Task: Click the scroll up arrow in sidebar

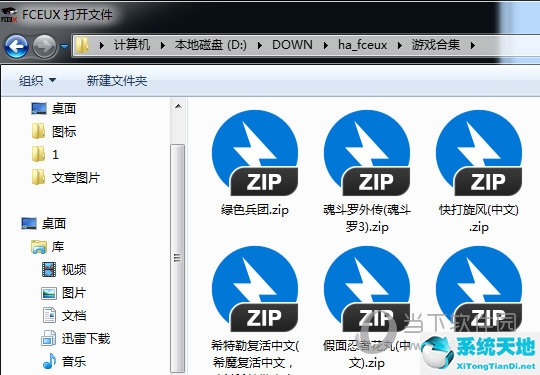Action: (x=178, y=106)
